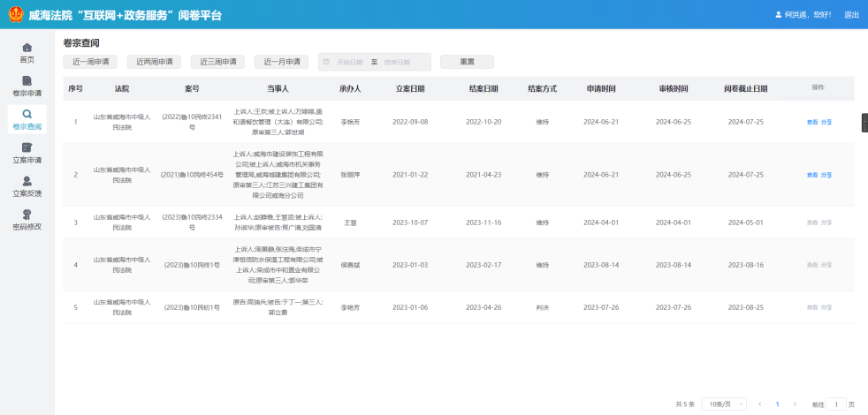Filter by 近一周申请
868x415 pixels.
[x=90, y=62]
